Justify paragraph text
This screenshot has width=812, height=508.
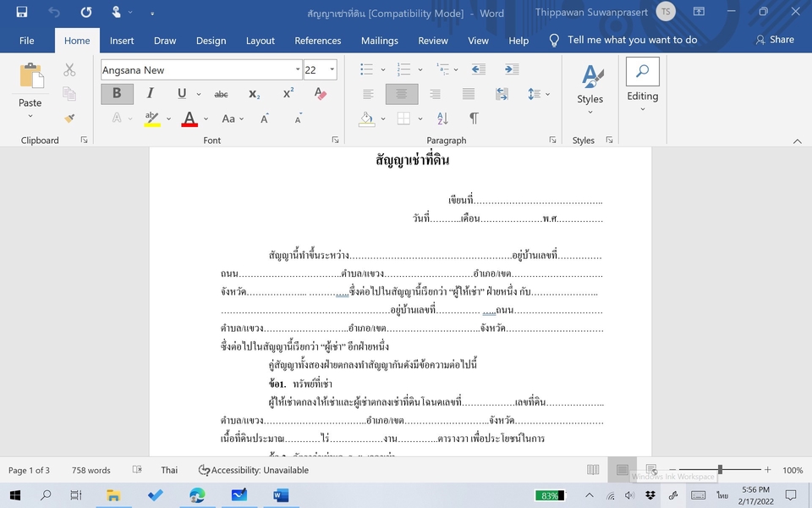469,94
